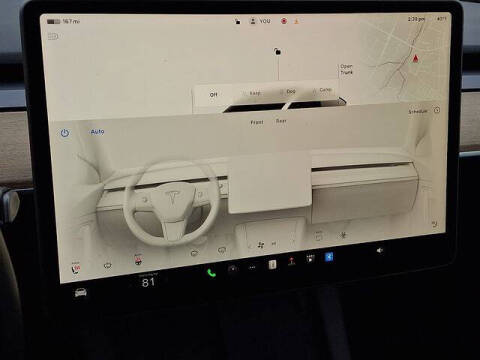This screenshot has height=360, width=480.
Task: Tap the climate power button
Action: pos(65,133)
